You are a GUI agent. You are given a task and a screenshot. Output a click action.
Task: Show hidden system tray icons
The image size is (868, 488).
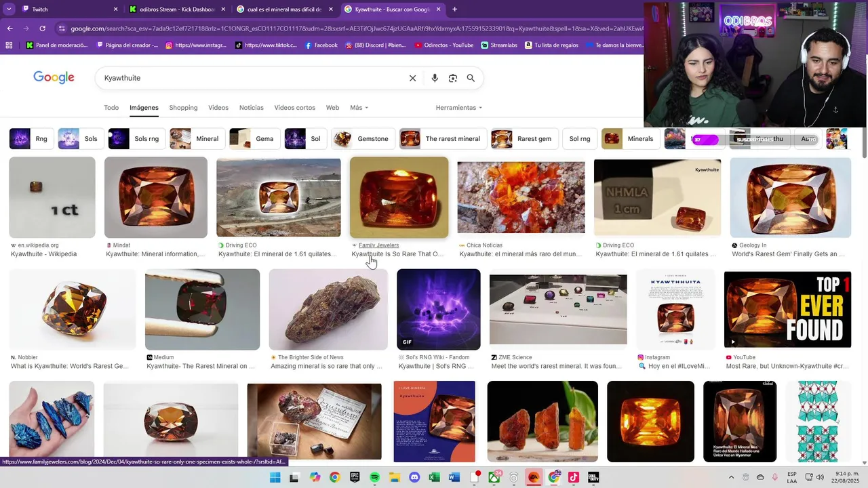731,478
